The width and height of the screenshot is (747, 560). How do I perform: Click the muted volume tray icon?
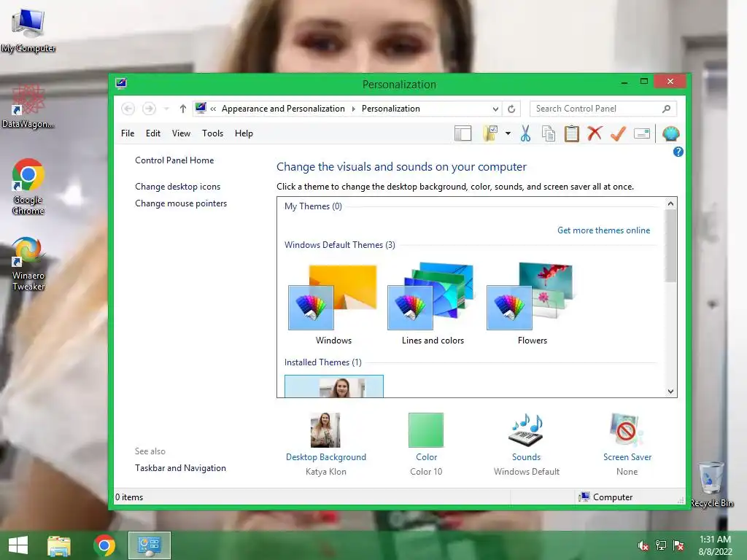pos(643,545)
